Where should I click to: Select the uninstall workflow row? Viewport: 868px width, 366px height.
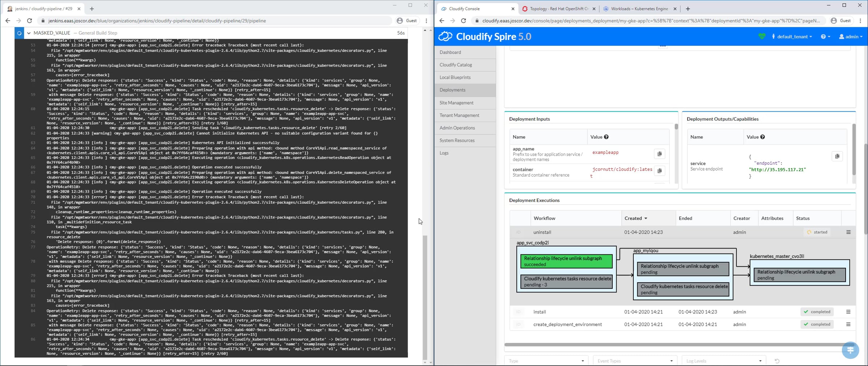[x=683, y=232]
